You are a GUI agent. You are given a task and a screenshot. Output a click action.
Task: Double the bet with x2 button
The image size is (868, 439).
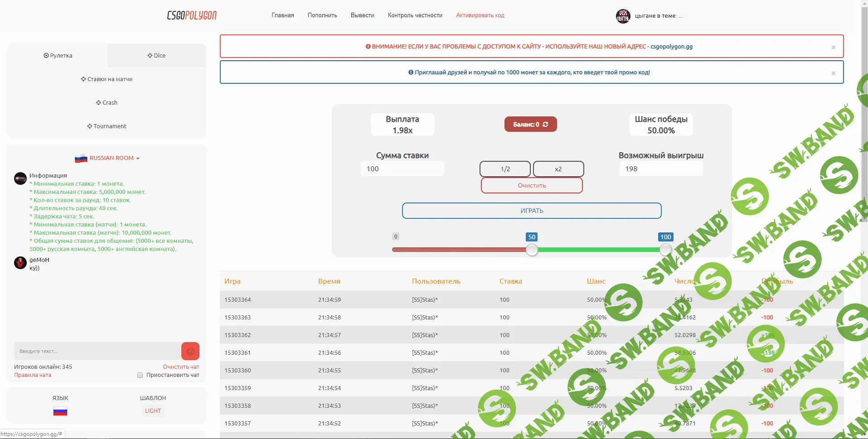[x=558, y=169]
